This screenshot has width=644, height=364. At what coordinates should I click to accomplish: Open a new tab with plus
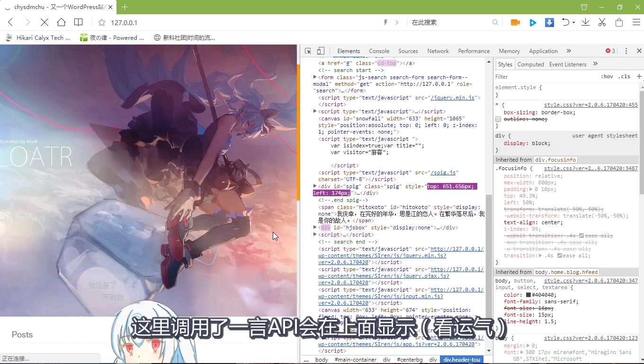(x=125, y=7)
